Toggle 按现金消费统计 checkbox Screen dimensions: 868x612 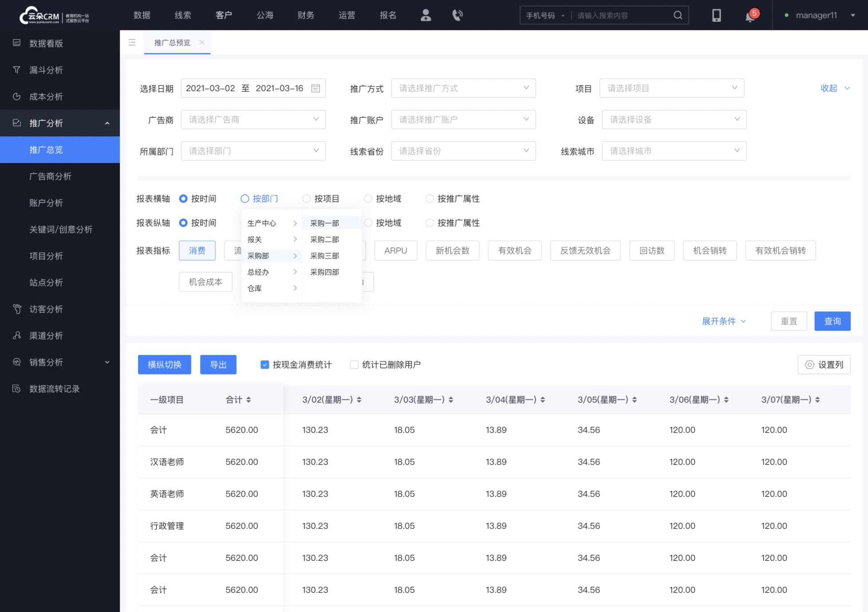point(265,364)
